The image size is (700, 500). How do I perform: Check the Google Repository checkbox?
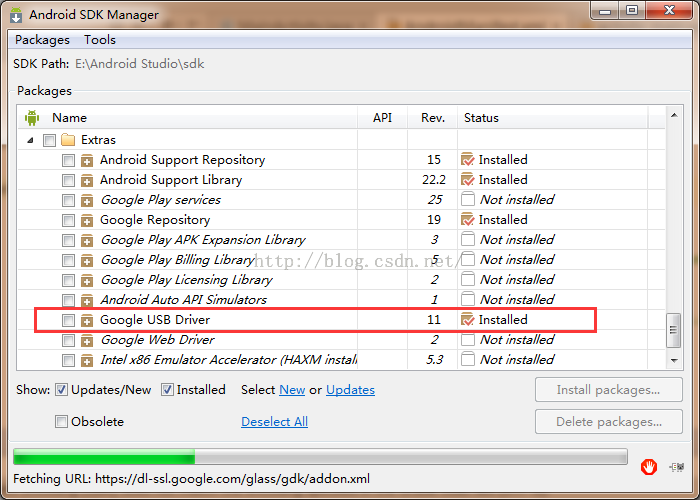pyautogui.click(x=68, y=220)
